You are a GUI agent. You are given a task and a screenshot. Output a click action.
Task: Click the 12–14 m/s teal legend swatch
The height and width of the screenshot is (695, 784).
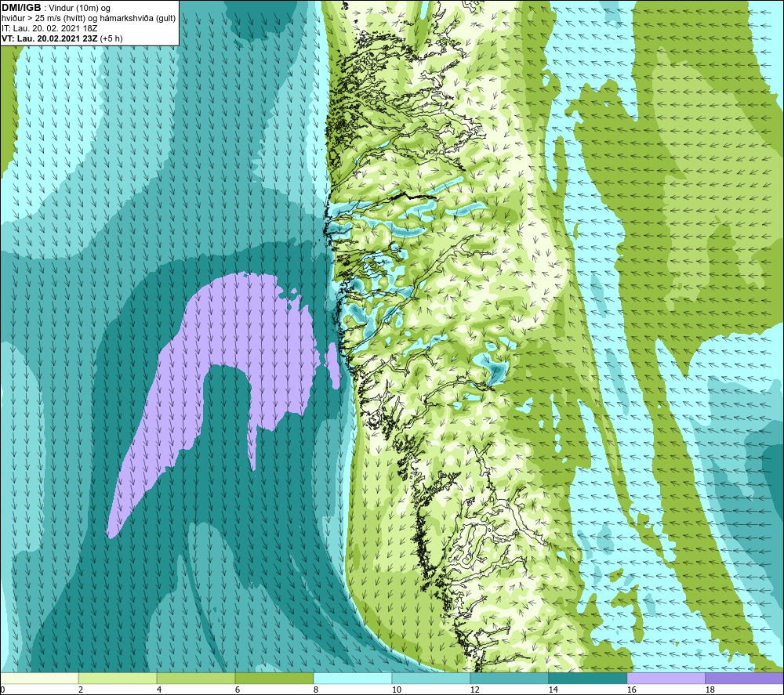pyautogui.click(x=509, y=678)
